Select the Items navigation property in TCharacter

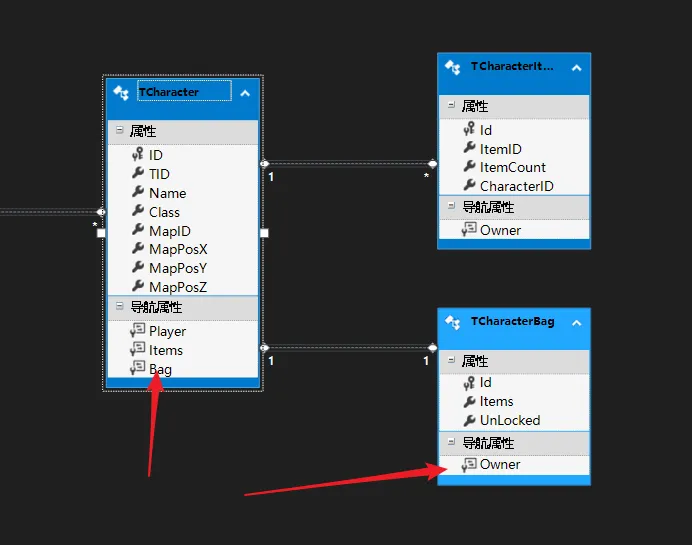(166, 350)
